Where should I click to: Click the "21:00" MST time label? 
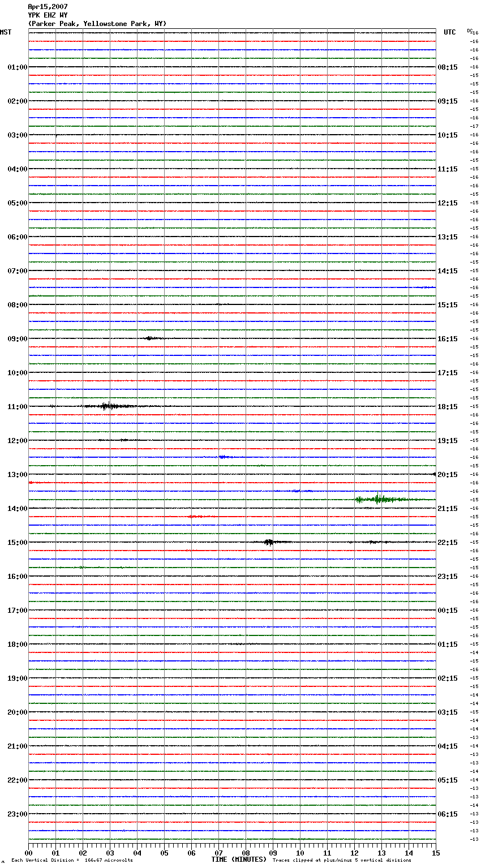[x=18, y=746]
